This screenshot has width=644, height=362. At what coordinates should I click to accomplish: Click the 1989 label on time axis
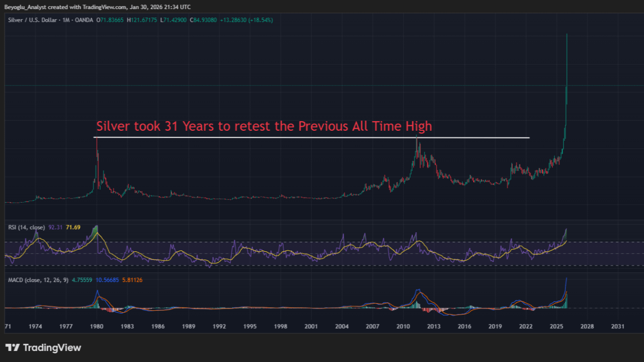point(189,326)
